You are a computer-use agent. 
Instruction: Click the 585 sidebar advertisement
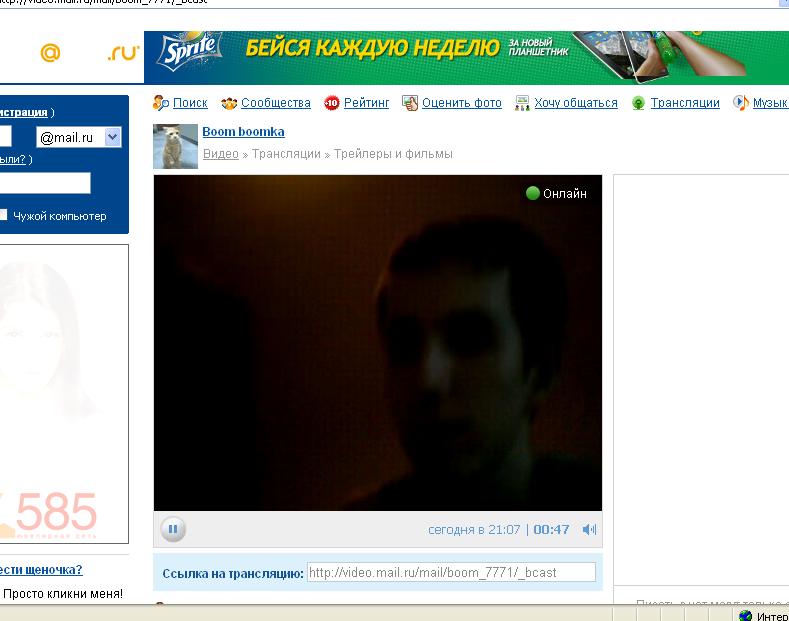click(x=64, y=394)
